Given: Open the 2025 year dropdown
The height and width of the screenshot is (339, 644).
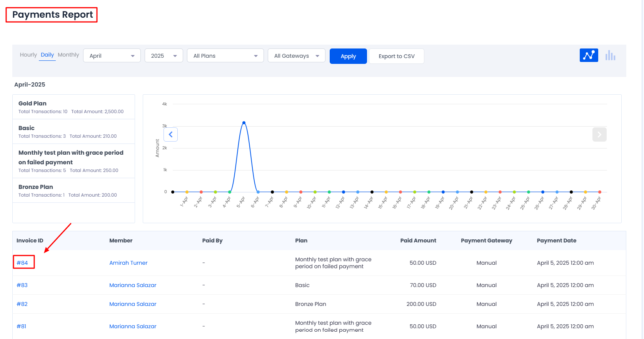Looking at the screenshot, I should [x=164, y=56].
